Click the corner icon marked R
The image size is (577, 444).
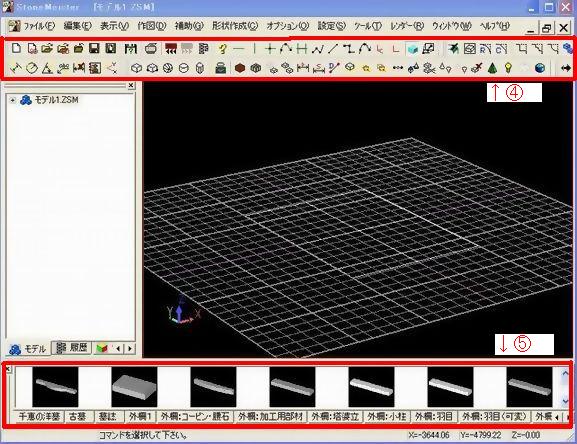(x=485, y=49)
